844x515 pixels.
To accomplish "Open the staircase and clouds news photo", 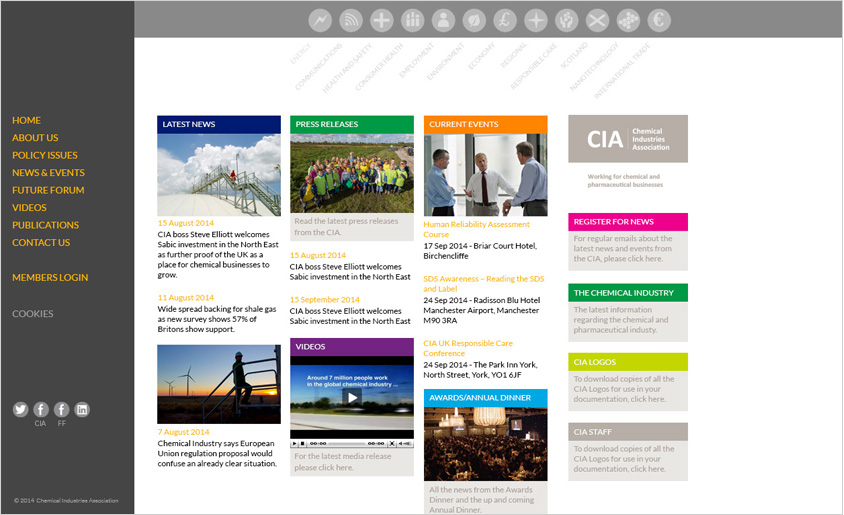I will coord(219,175).
